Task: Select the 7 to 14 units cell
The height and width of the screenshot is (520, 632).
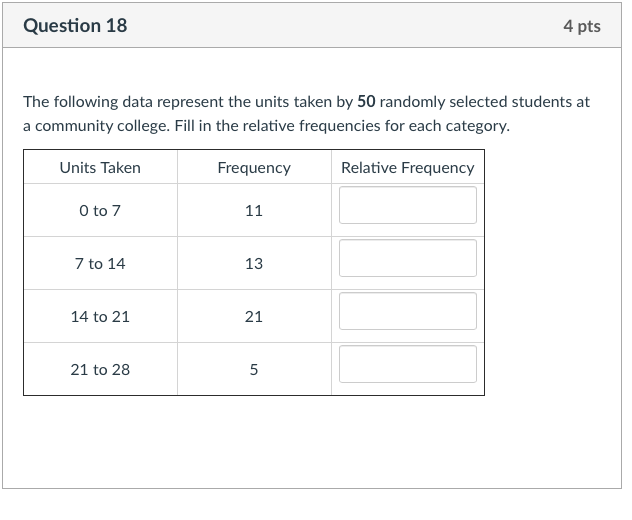Action: 100,264
